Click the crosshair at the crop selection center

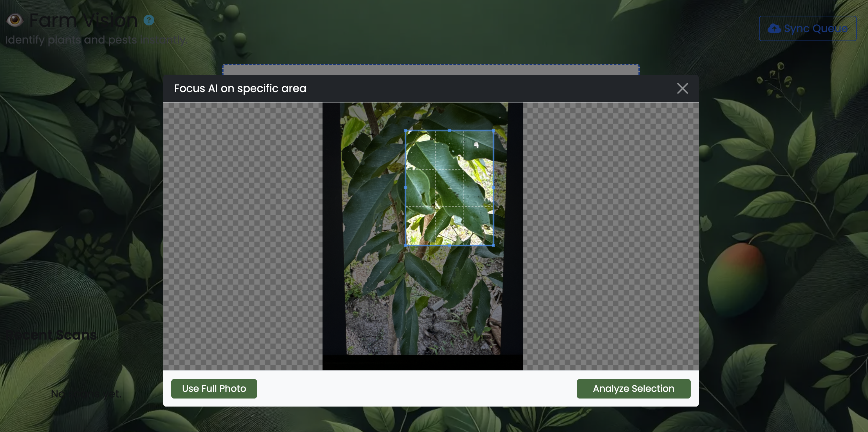click(x=449, y=188)
